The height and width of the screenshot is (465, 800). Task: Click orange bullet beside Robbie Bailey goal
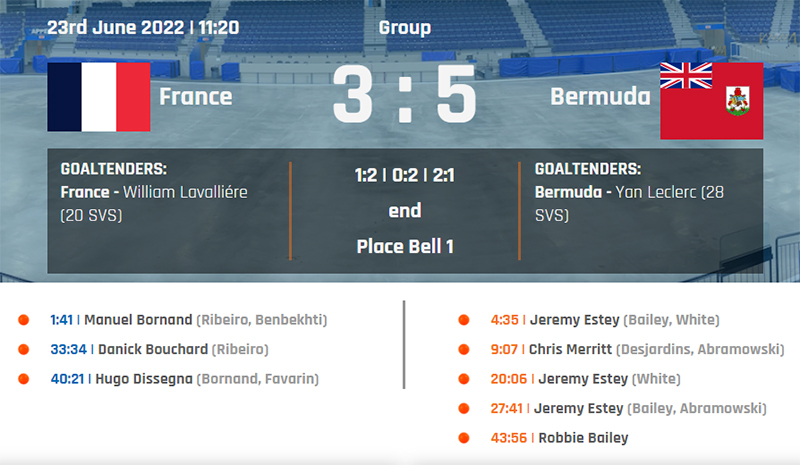(464, 438)
